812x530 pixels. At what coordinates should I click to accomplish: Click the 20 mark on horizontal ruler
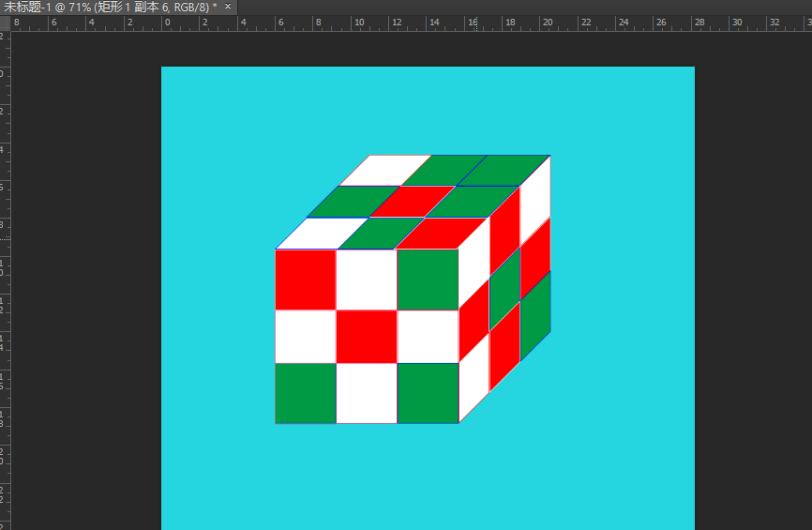pyautogui.click(x=547, y=23)
